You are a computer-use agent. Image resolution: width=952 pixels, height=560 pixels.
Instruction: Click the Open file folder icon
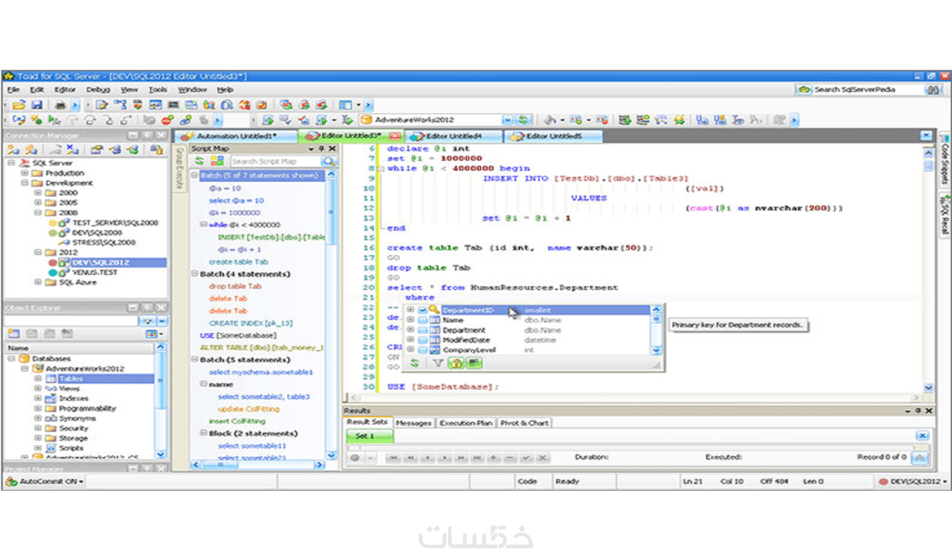19,105
